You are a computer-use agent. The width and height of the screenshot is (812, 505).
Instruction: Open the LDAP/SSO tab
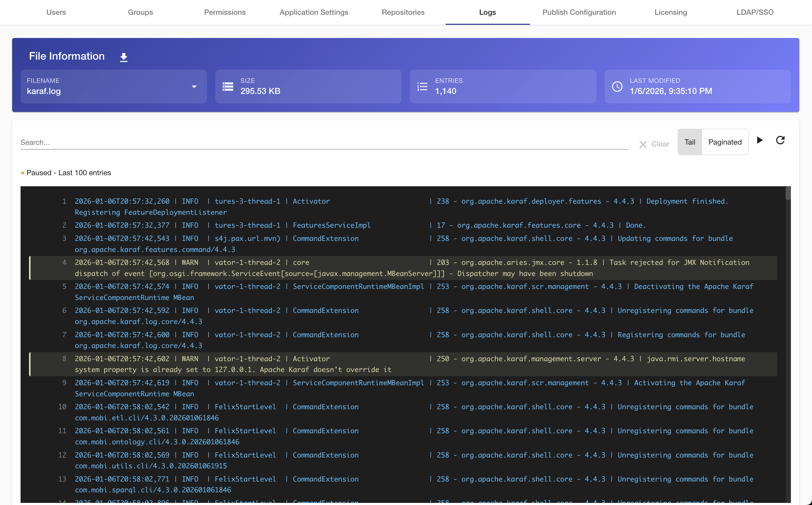pyautogui.click(x=755, y=12)
